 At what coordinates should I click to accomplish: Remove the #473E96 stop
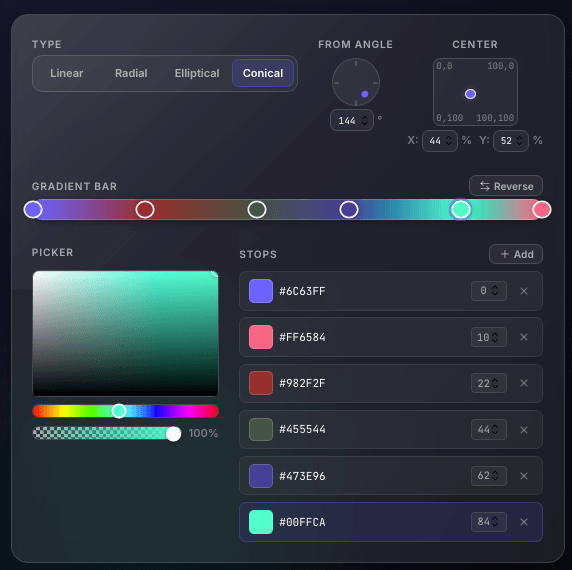pos(524,476)
